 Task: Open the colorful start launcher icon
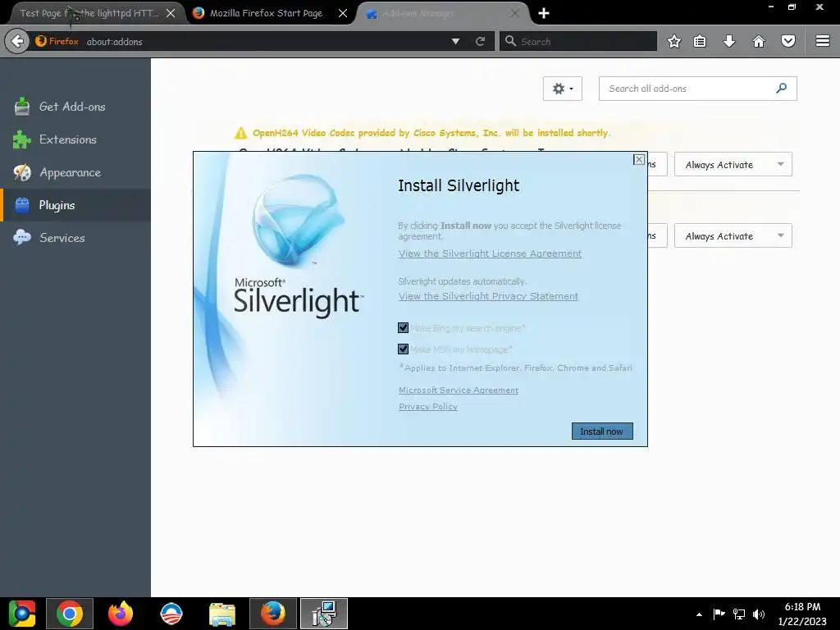coord(21,614)
